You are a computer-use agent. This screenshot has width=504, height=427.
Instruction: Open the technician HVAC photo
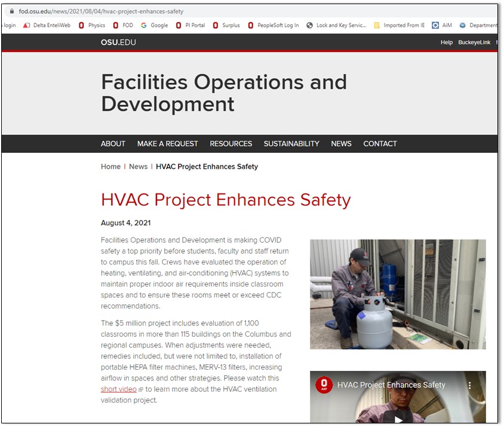pos(398,294)
